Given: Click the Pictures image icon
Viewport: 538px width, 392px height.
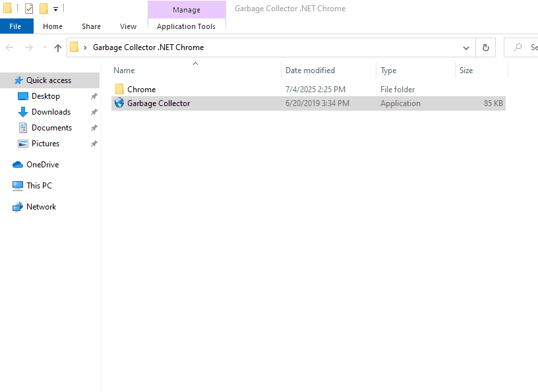Looking at the screenshot, I should (x=23, y=144).
